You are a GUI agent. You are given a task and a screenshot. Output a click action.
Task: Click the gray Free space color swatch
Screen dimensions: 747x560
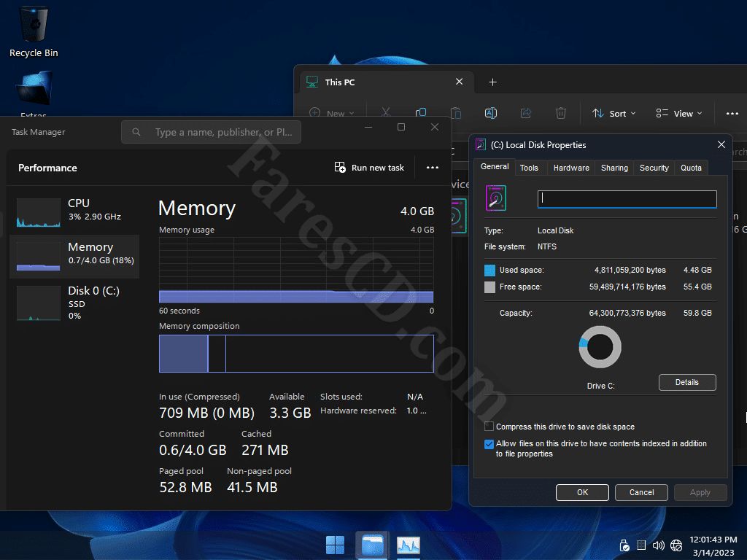pos(489,287)
